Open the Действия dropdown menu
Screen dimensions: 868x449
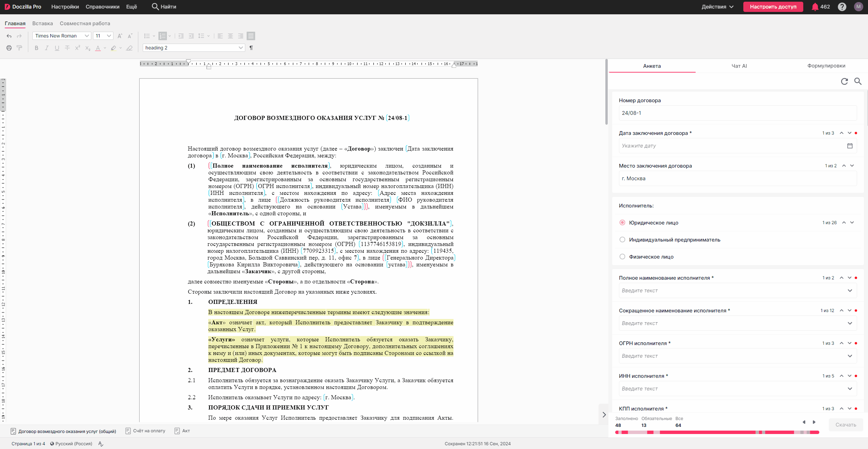click(x=717, y=7)
